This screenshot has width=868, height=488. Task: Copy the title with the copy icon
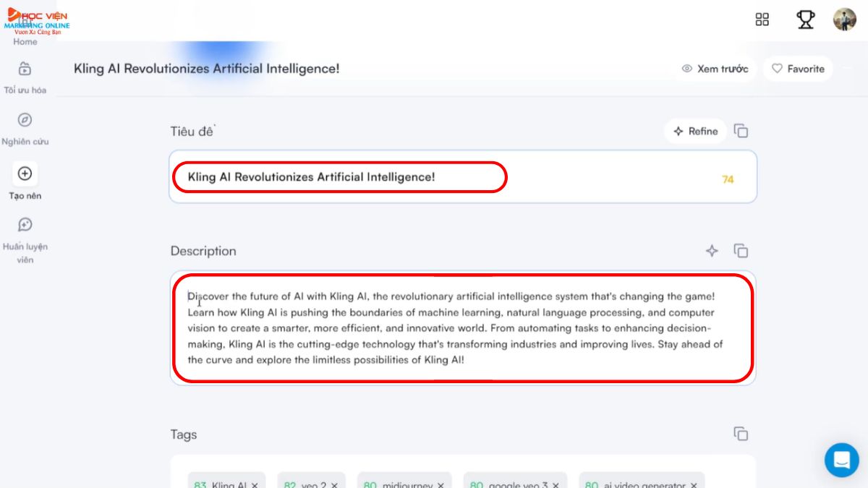point(741,131)
